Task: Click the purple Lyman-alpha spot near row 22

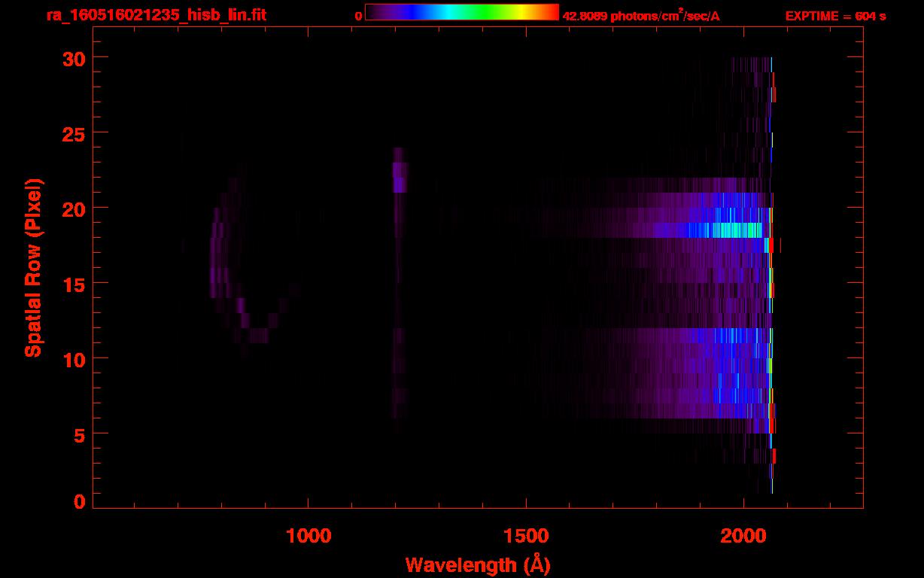Action: (400, 178)
